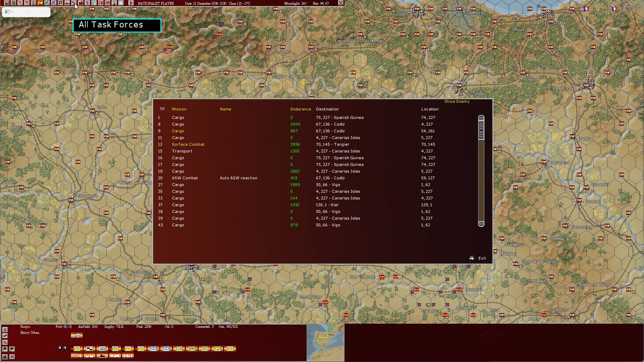Show previous units with the left arrow
The height and width of the screenshot is (362, 644).
pyautogui.click(x=60, y=348)
